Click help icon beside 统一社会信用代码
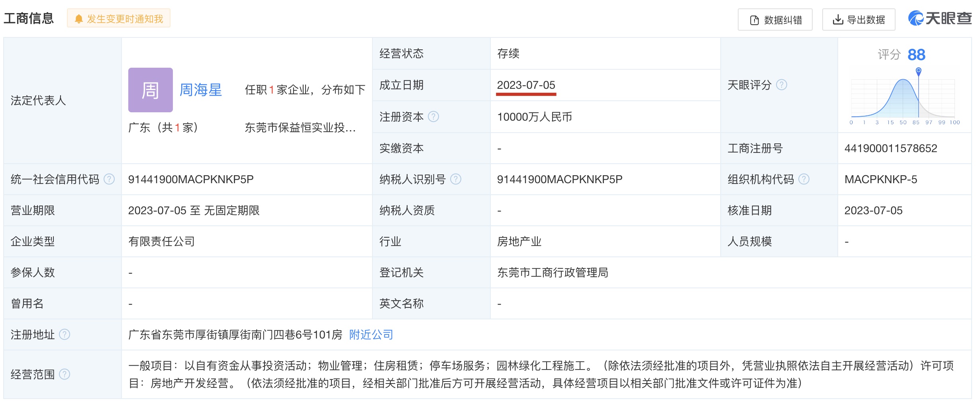 point(109,179)
